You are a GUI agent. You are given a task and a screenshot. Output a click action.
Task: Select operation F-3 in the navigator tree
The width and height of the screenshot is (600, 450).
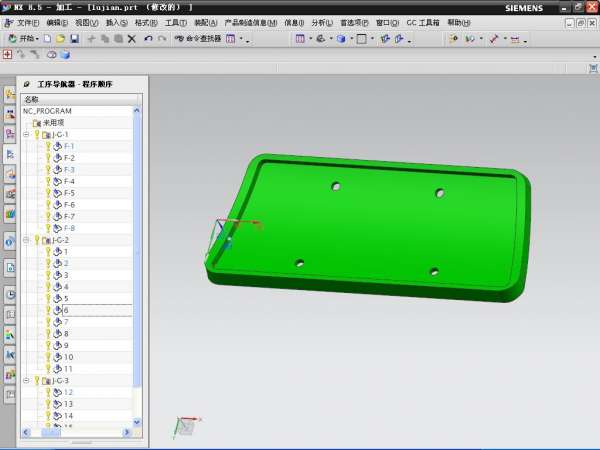point(70,170)
